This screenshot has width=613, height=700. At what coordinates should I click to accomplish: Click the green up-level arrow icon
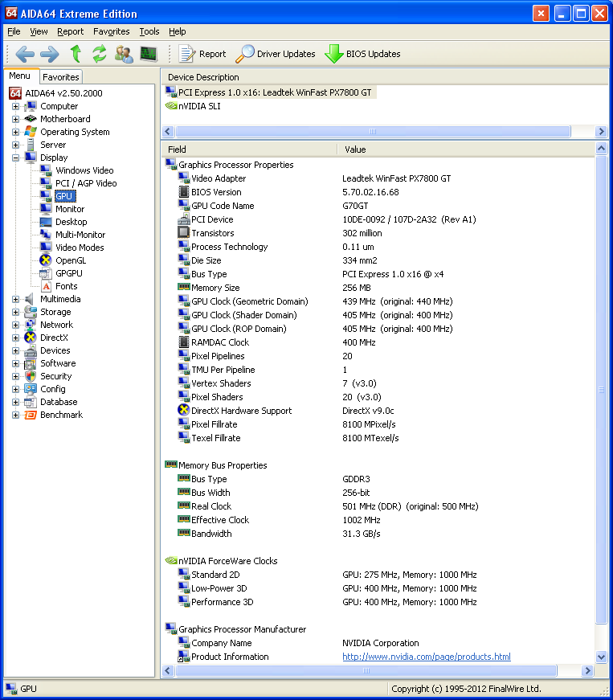tap(76, 54)
